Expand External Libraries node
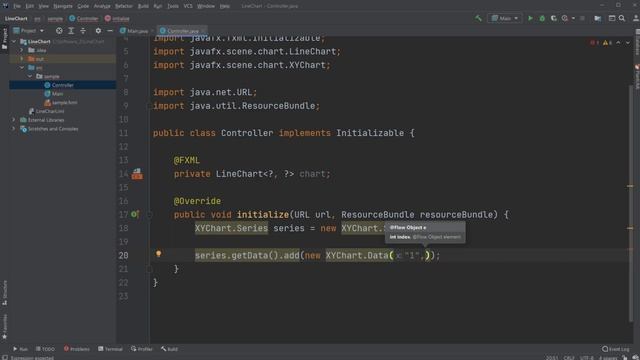Screen dimensions: 640x360 (x=14, y=120)
